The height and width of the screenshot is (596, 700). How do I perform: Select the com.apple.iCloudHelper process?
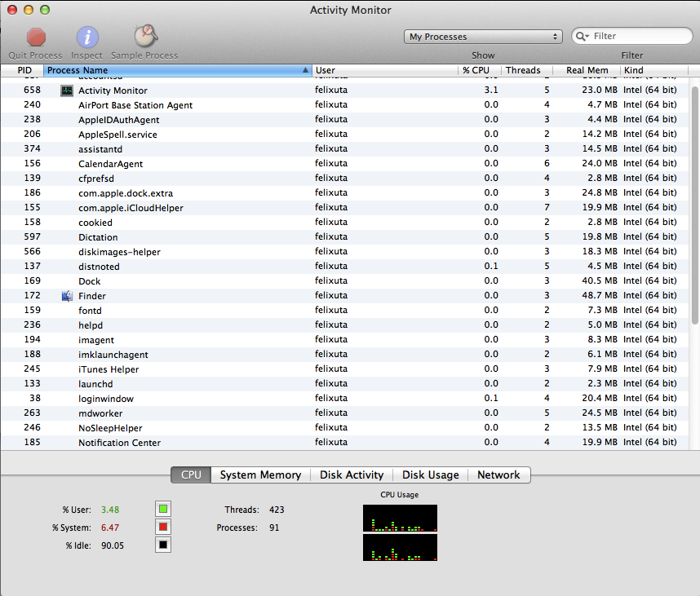coord(344,208)
